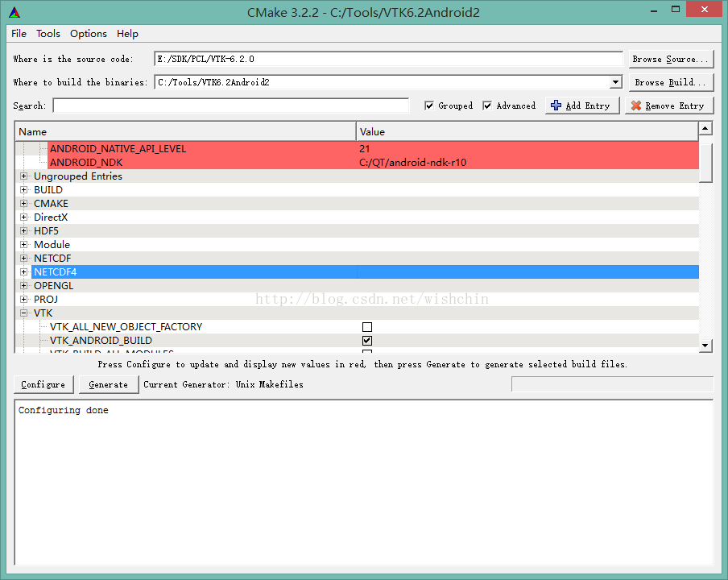Click the blue plus Add Entry icon

(556, 106)
